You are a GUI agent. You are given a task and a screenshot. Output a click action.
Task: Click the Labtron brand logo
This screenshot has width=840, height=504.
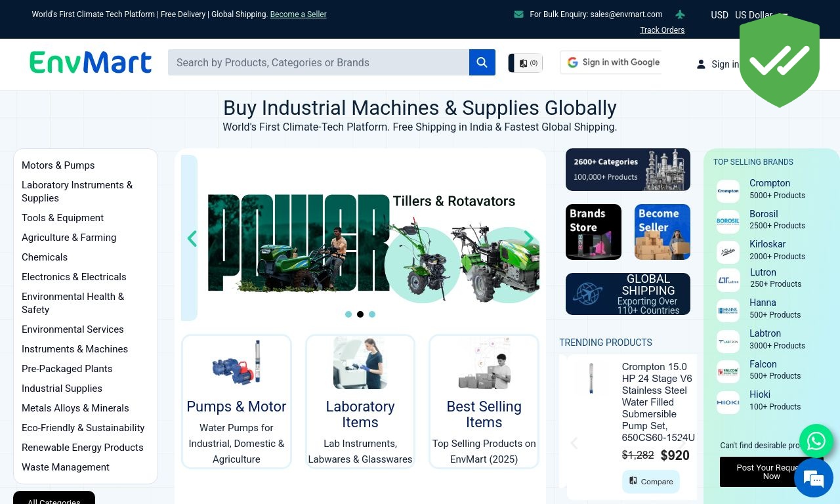click(728, 341)
